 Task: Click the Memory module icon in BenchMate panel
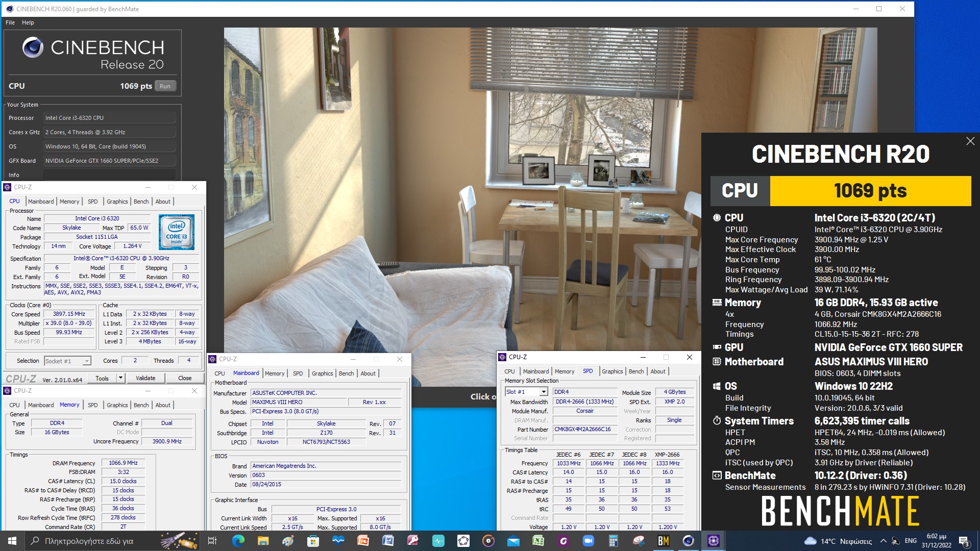tap(717, 303)
